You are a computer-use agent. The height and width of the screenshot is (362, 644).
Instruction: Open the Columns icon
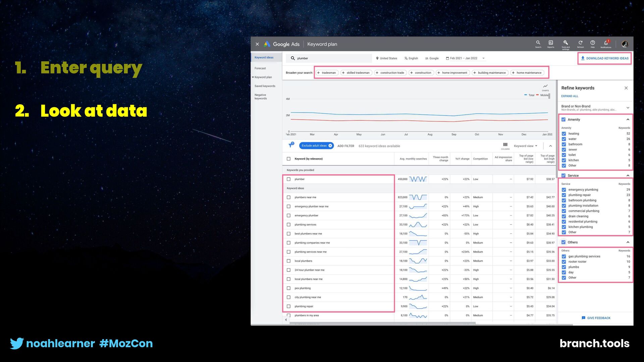coord(505,146)
